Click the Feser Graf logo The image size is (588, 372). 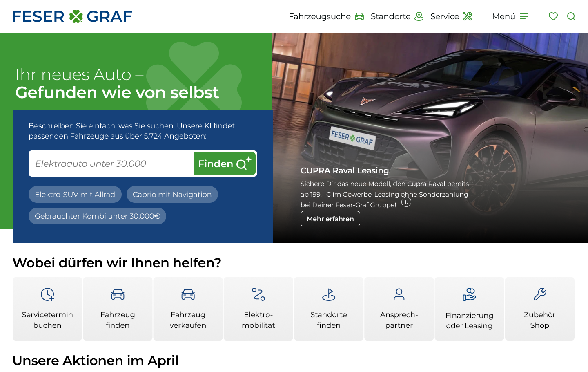(x=72, y=16)
